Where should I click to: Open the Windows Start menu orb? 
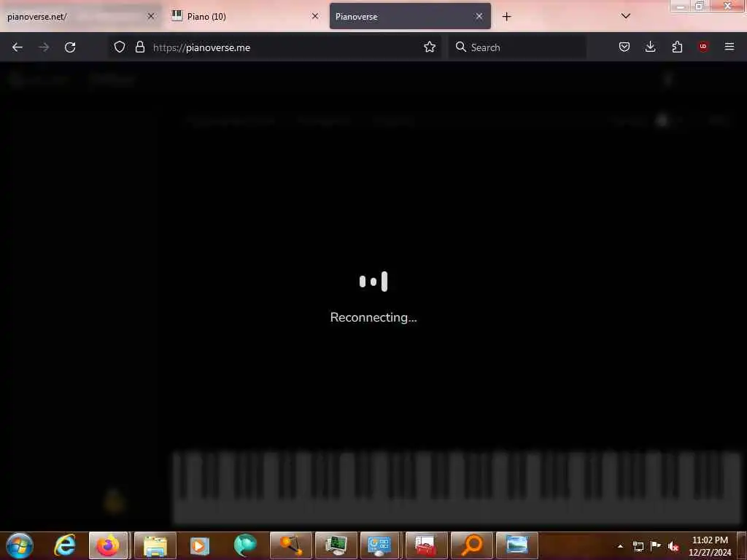(20, 545)
